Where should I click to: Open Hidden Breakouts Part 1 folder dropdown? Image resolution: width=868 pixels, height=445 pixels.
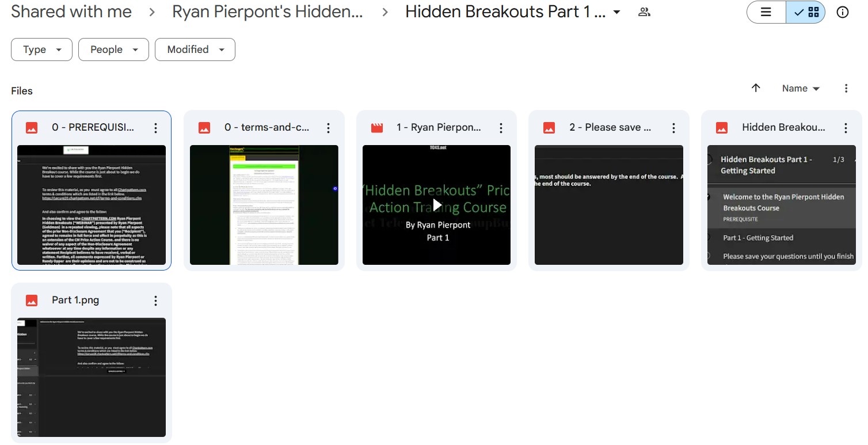(x=617, y=12)
